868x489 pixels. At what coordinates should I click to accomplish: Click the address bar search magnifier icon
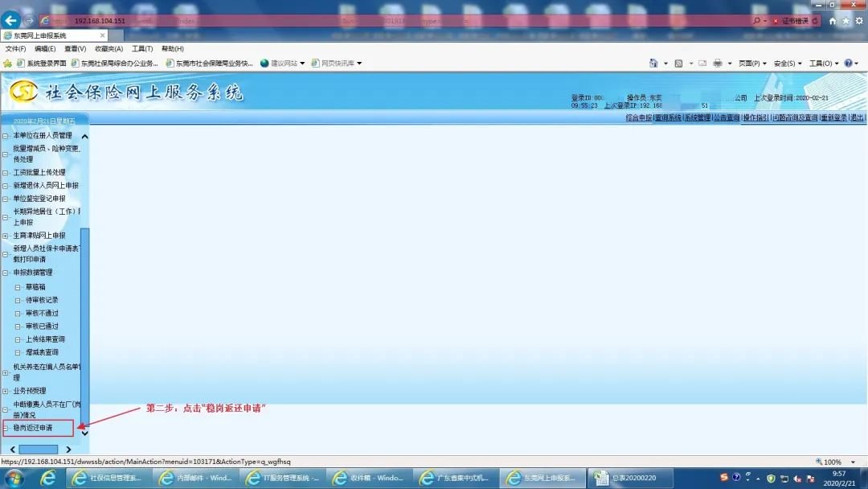[x=757, y=20]
